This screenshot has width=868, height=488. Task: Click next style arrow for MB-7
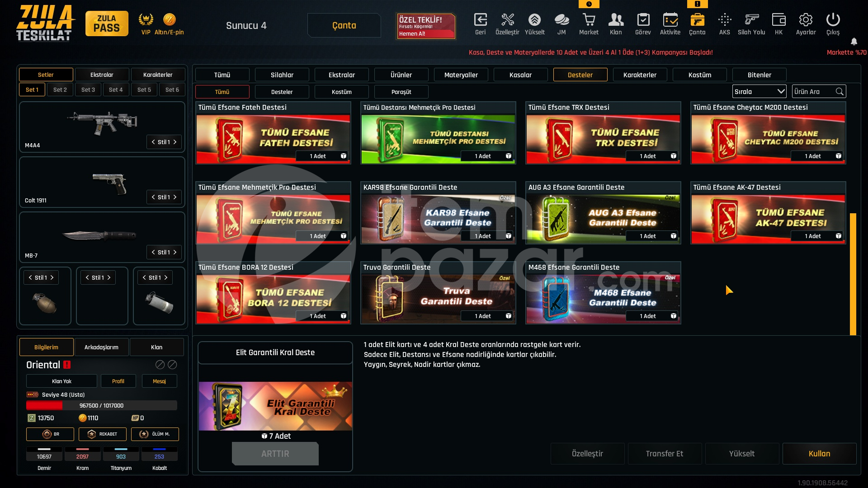click(175, 252)
